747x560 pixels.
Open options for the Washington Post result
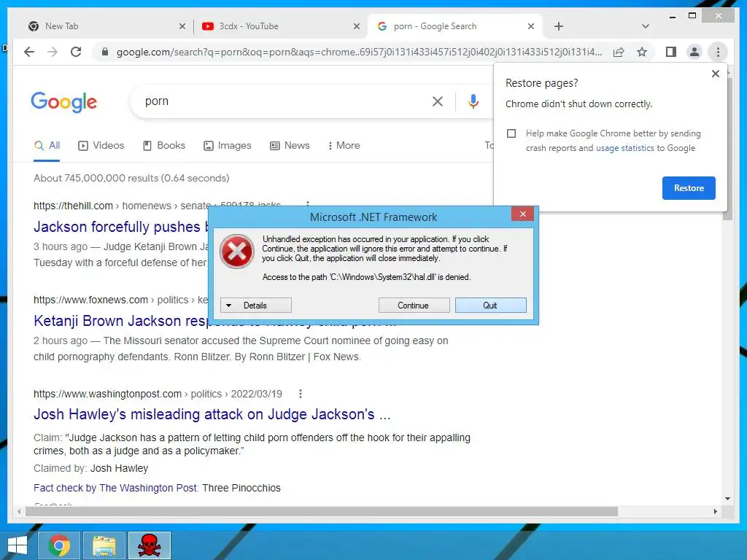300,394
